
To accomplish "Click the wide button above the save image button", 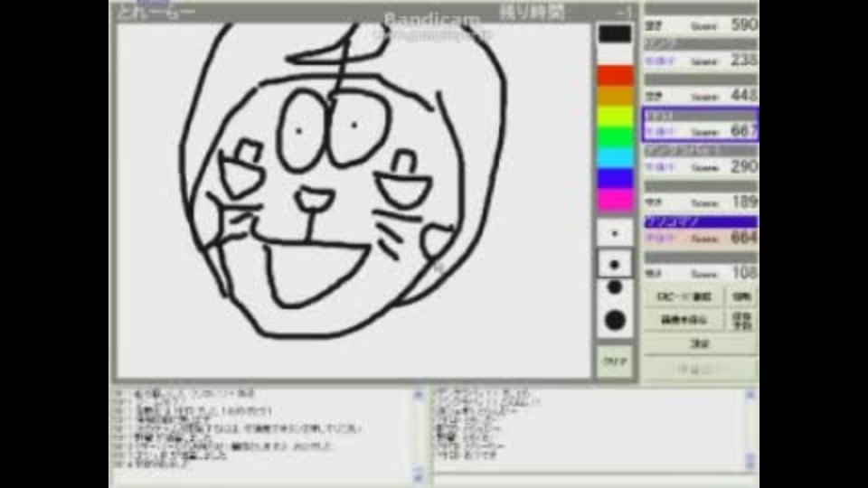I will (x=684, y=296).
